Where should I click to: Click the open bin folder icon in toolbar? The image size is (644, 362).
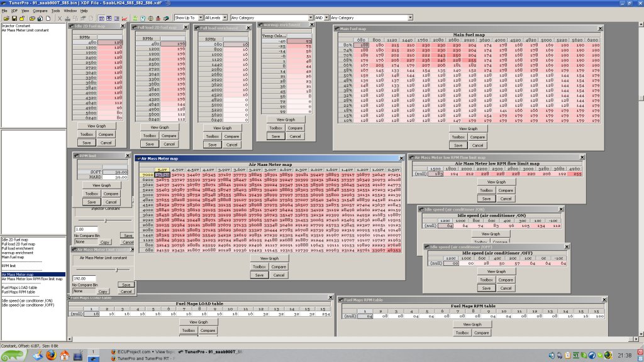click(x=6, y=18)
